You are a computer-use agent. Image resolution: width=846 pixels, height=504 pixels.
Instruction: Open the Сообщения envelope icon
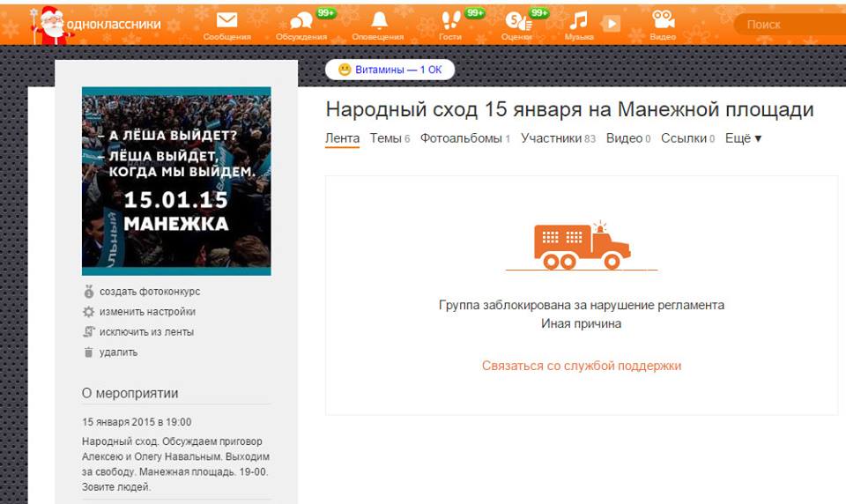[226, 20]
